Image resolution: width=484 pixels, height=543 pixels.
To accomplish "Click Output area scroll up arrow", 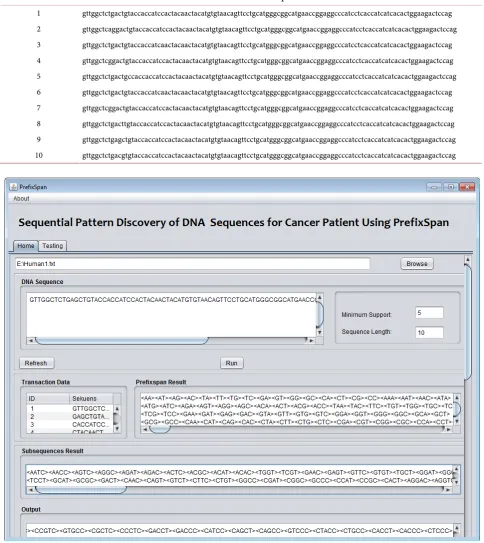I will click(456, 528).
